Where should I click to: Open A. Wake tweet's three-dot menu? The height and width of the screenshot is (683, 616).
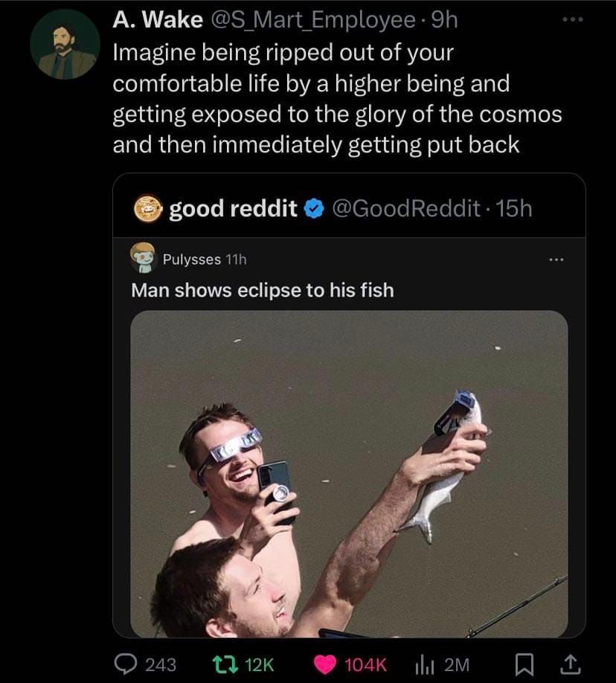[572, 19]
